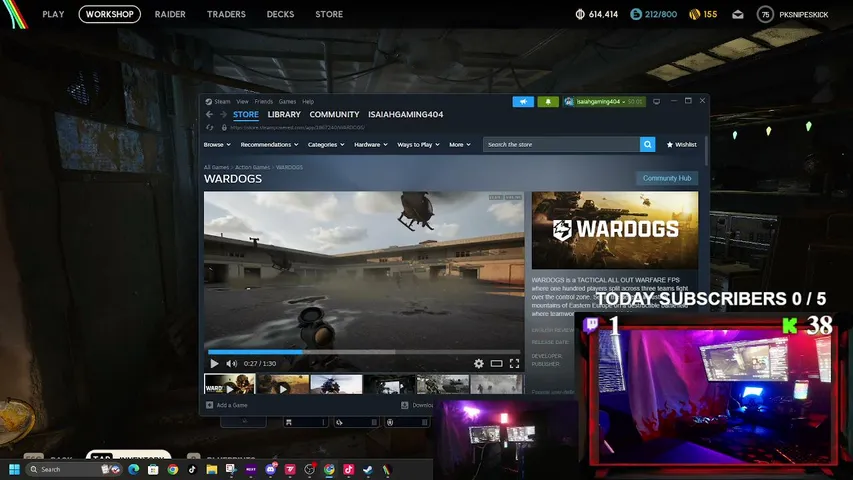Switch to the Steam LIBRARY tab
This screenshot has width=853, height=480.
[284, 114]
